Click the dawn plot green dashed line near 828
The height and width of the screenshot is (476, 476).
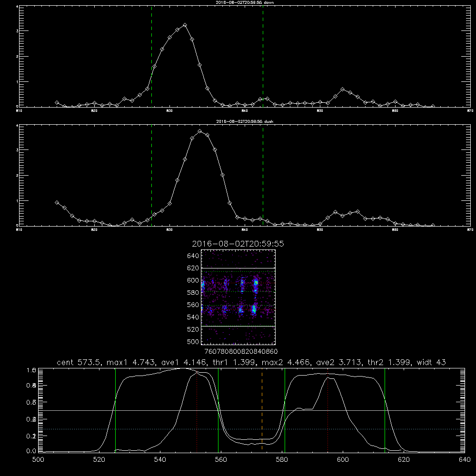(x=151, y=56)
